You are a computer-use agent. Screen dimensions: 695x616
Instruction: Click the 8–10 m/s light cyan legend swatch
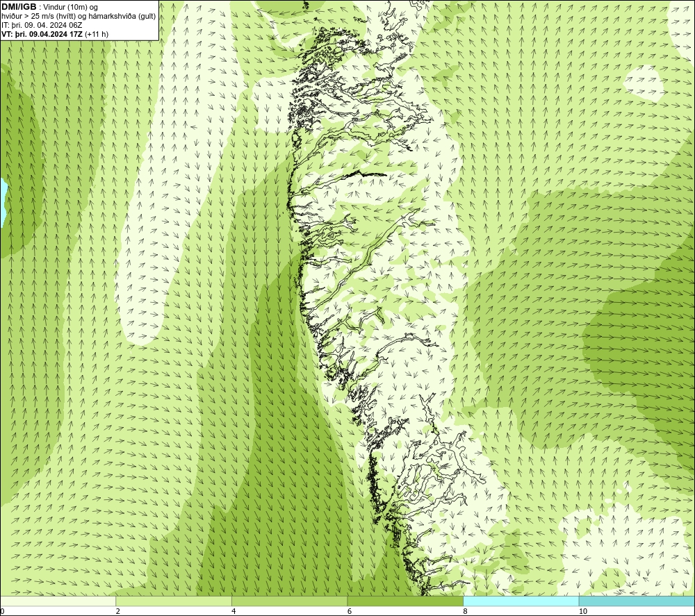[521, 601]
